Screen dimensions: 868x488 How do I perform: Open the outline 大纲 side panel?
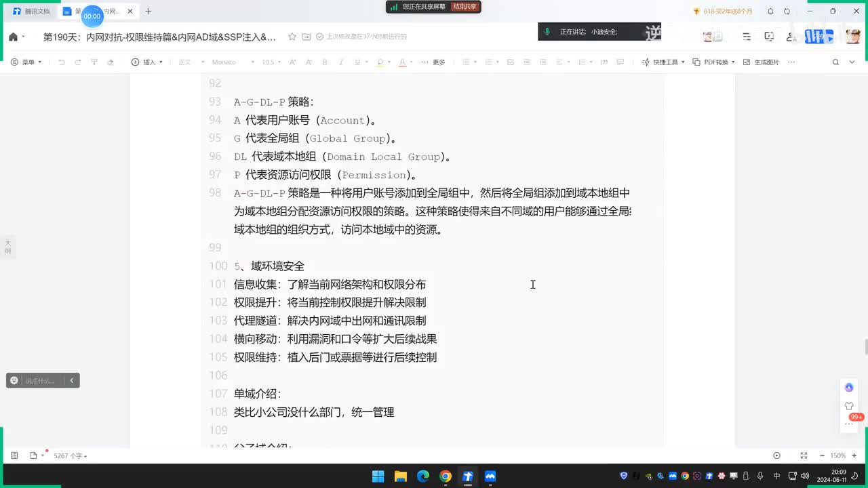pos(8,247)
